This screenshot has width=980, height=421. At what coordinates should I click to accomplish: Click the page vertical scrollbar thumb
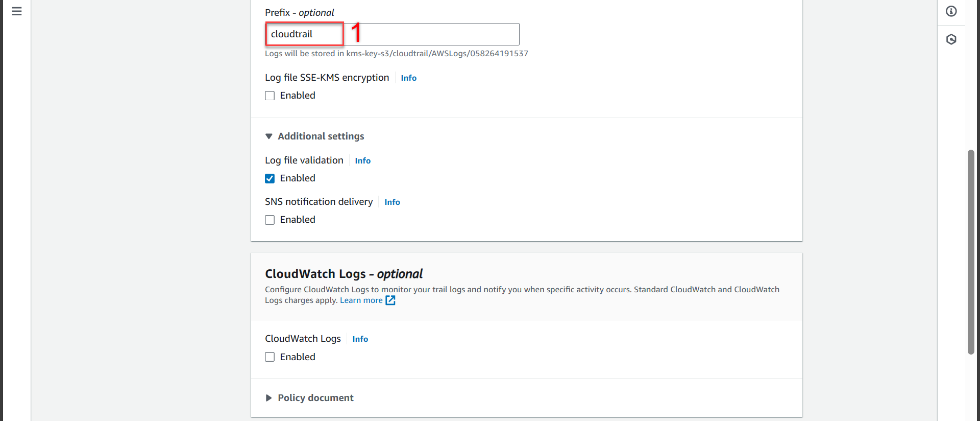pyautogui.click(x=971, y=251)
